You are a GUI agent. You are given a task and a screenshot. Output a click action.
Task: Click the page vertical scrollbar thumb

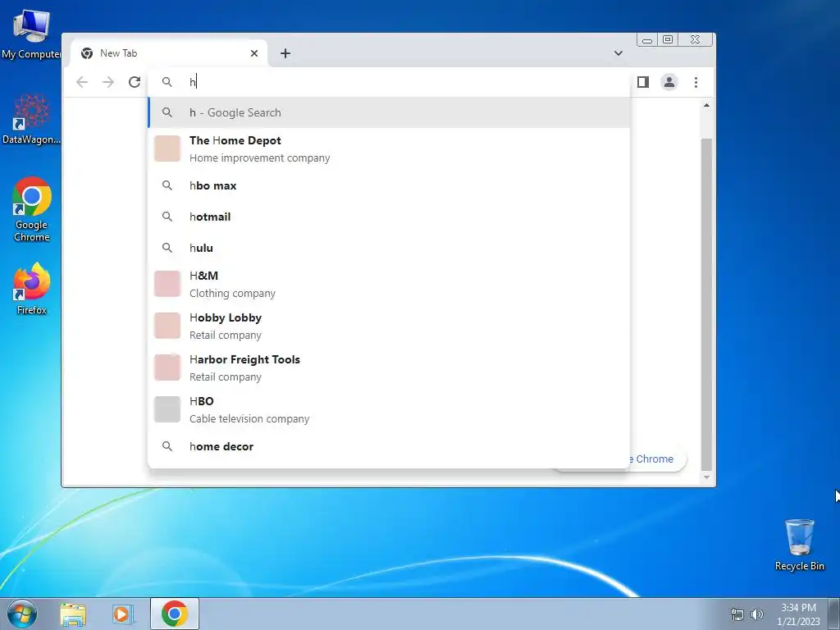pos(706,304)
